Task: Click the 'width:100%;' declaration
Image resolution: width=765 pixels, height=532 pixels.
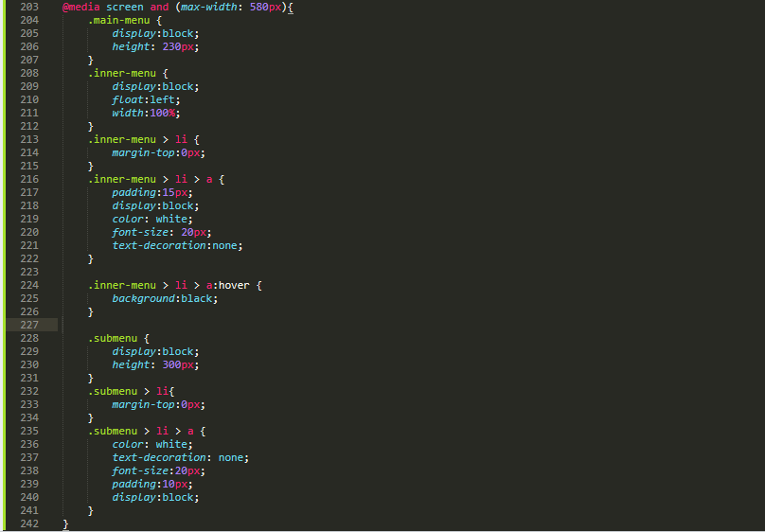Action: pyautogui.click(x=147, y=114)
